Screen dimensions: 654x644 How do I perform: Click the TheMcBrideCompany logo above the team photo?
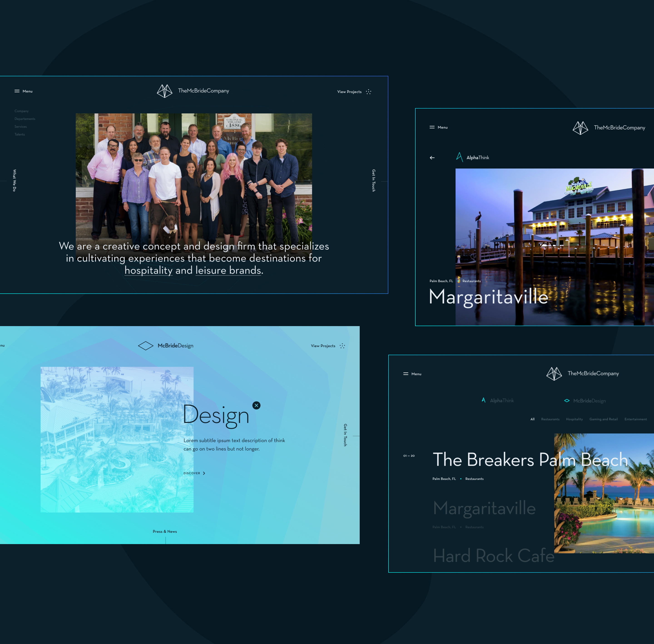193,91
